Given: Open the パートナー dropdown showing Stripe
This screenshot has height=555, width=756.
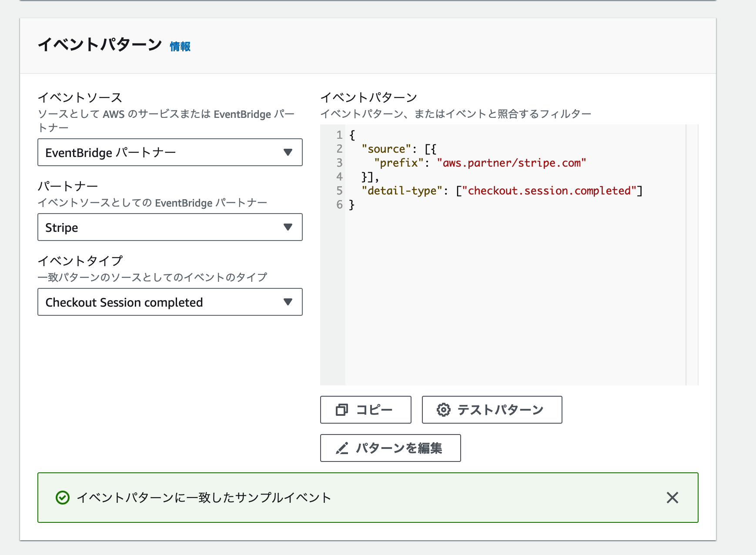Looking at the screenshot, I should [x=170, y=227].
